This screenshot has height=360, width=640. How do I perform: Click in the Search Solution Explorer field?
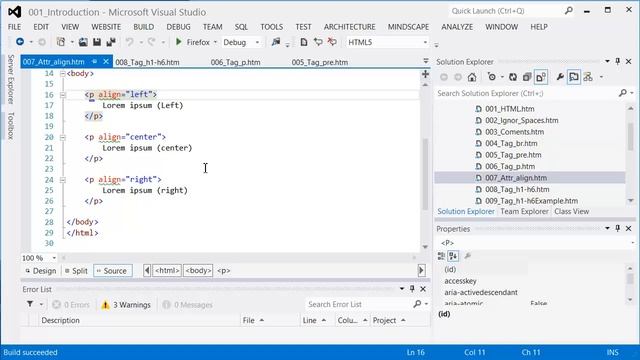(x=527, y=93)
